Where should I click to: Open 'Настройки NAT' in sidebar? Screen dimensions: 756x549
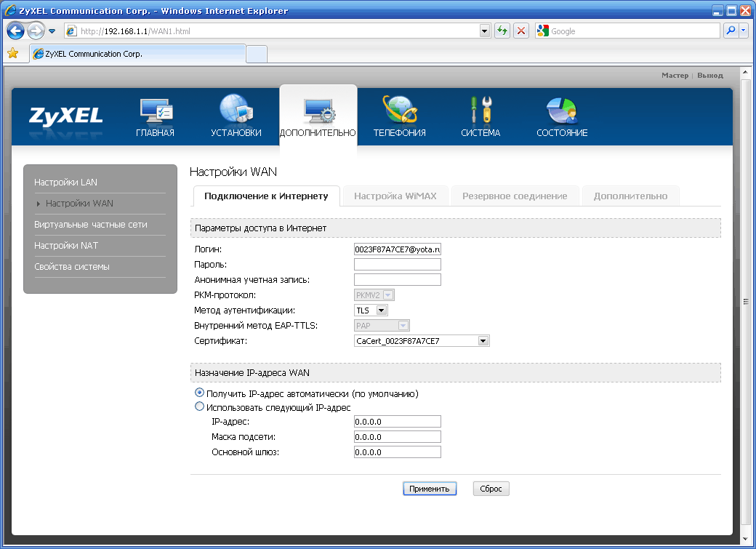pyautogui.click(x=66, y=246)
